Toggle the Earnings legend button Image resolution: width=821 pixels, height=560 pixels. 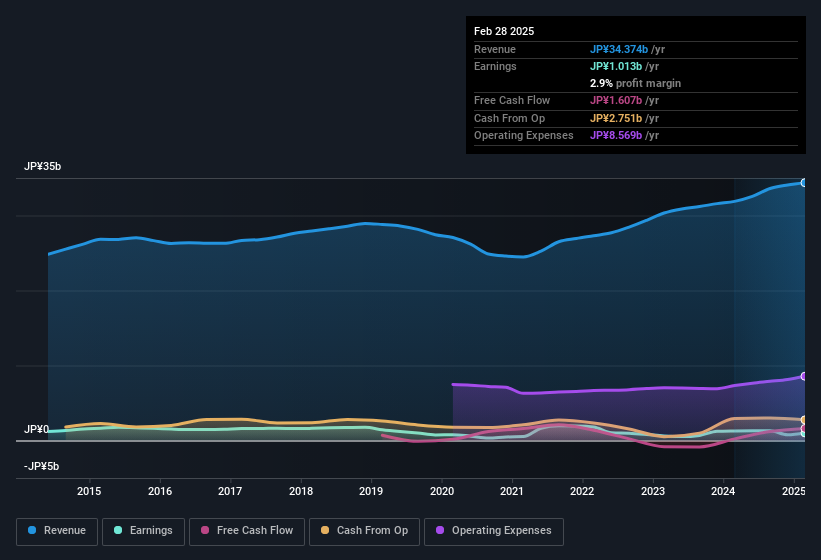(x=143, y=531)
